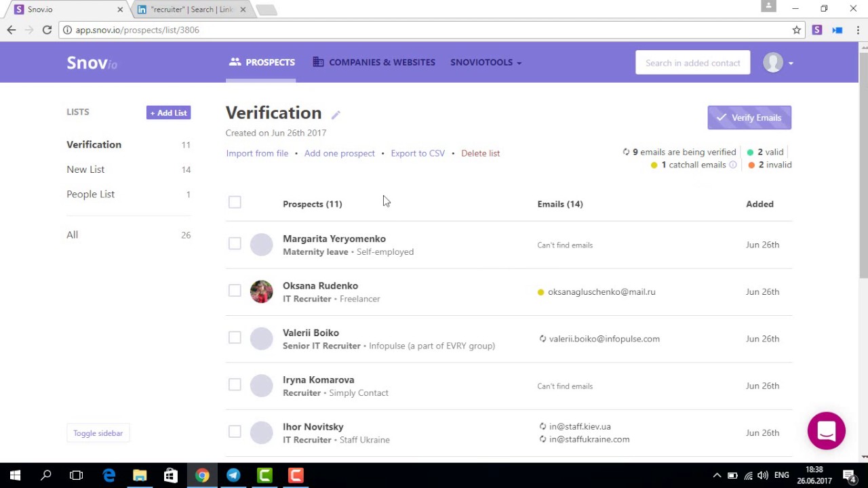This screenshot has width=868, height=488.
Task: Click the yellow catchall dot beside oksanagluschenko@mail.ru
Action: (x=540, y=292)
